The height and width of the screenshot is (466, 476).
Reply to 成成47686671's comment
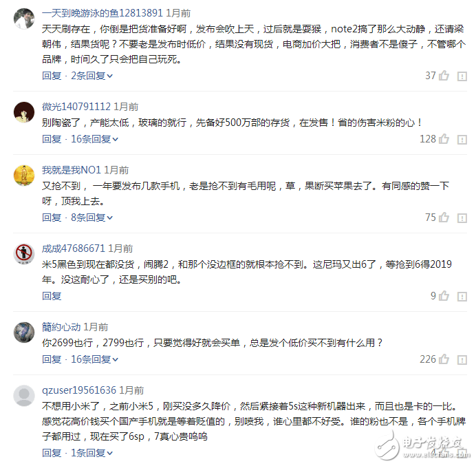pyautogui.click(x=52, y=296)
